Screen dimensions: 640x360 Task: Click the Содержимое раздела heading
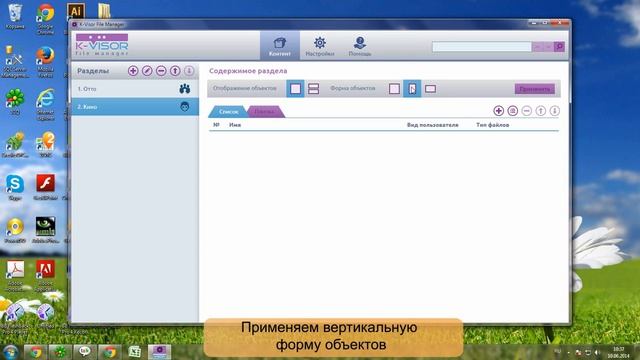(248, 71)
